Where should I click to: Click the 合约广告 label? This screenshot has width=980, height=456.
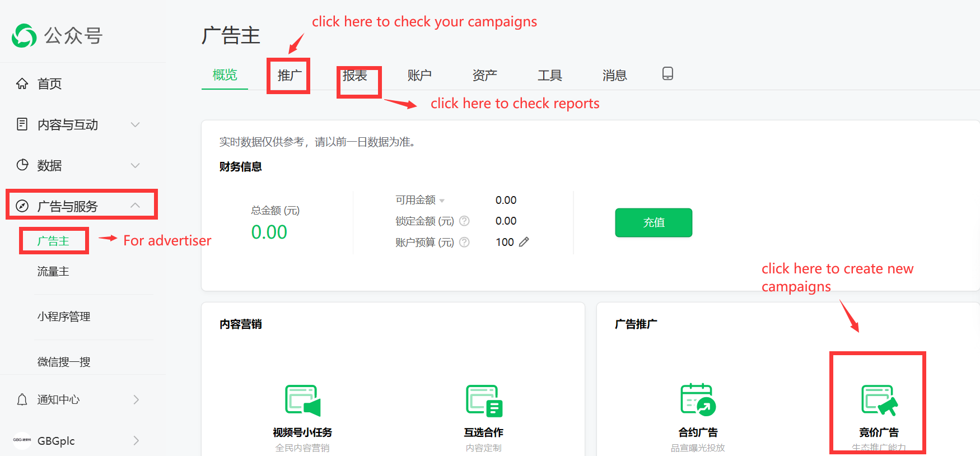[x=698, y=432]
